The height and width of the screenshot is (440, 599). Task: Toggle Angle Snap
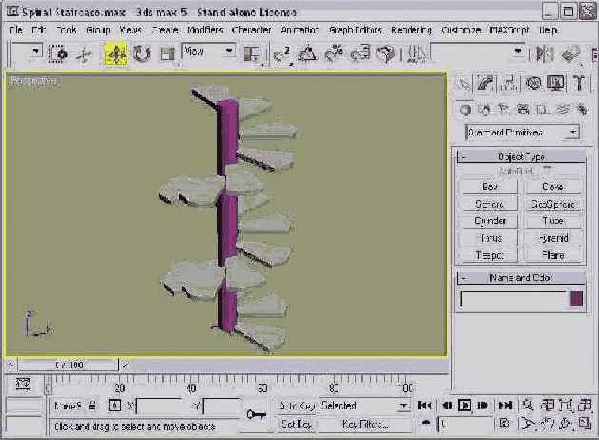coord(307,54)
